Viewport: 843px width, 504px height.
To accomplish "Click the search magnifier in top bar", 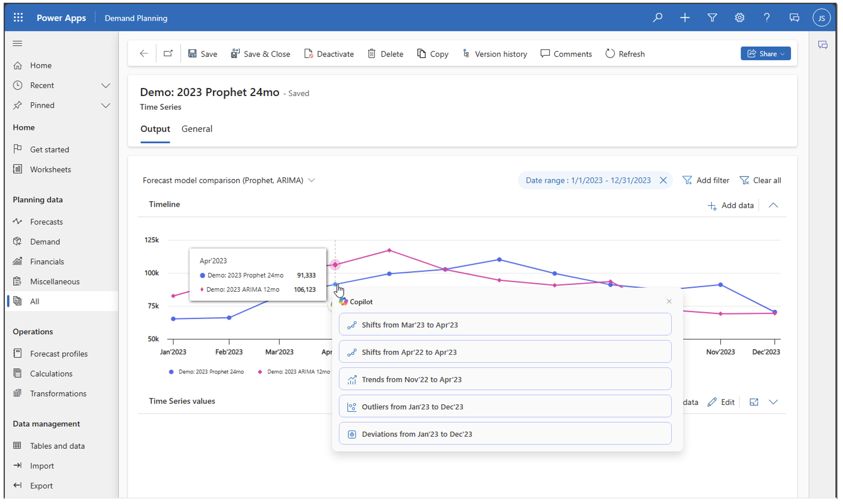I will coord(658,18).
